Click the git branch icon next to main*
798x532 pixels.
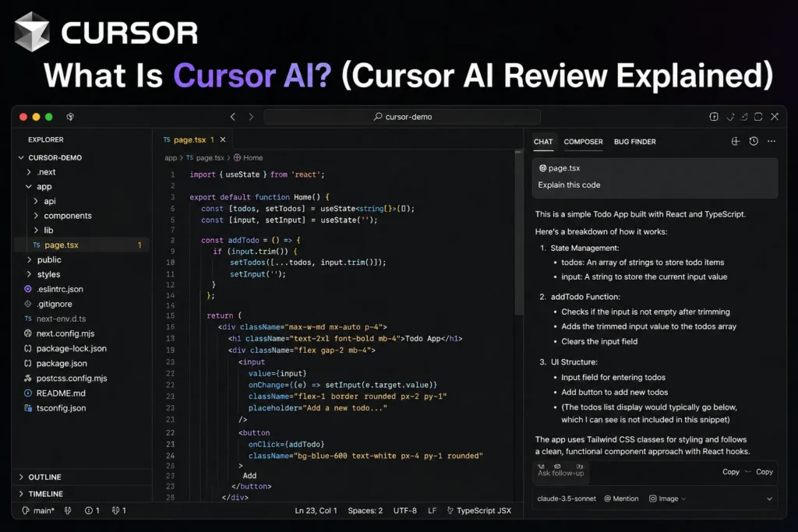pyautogui.click(x=26, y=510)
